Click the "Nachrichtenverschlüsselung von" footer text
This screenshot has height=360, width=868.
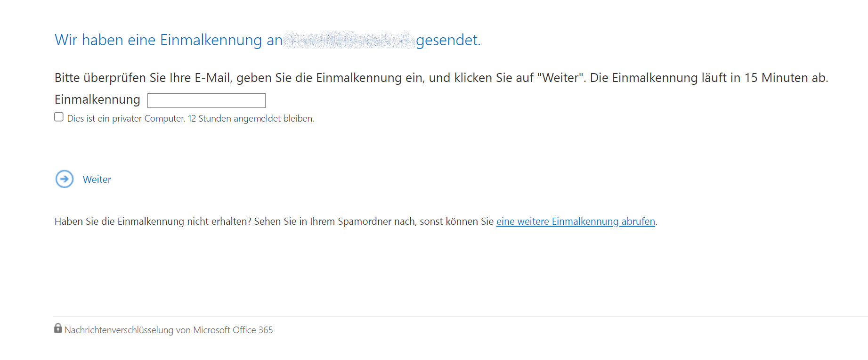click(x=127, y=330)
